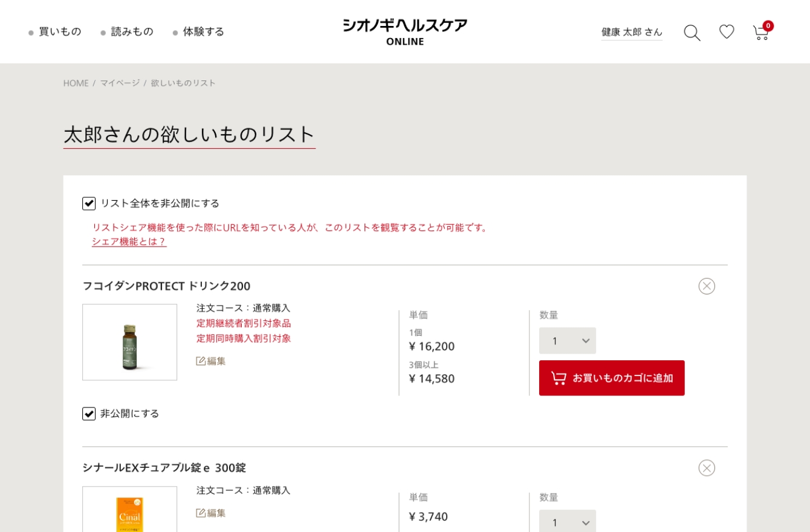This screenshot has height=532, width=810.
Task: Click product title フコイダンPROTECT ドリンク200
Action: (x=166, y=286)
